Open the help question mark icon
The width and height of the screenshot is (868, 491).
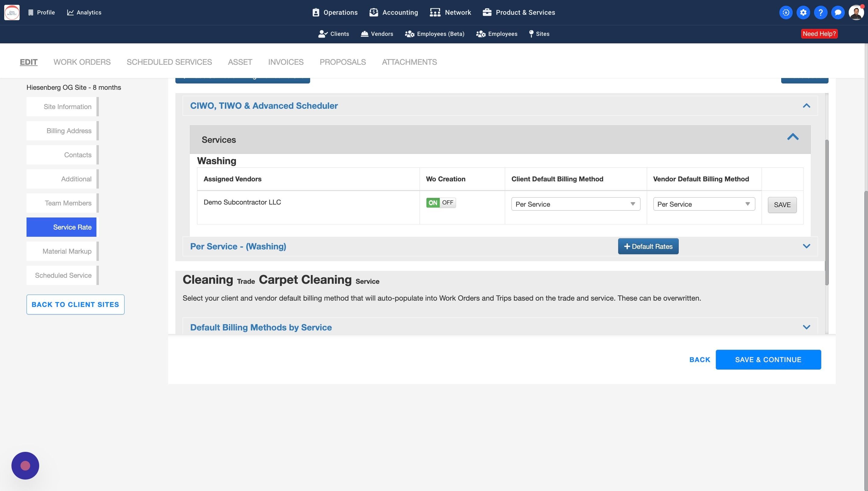pyautogui.click(x=820, y=12)
